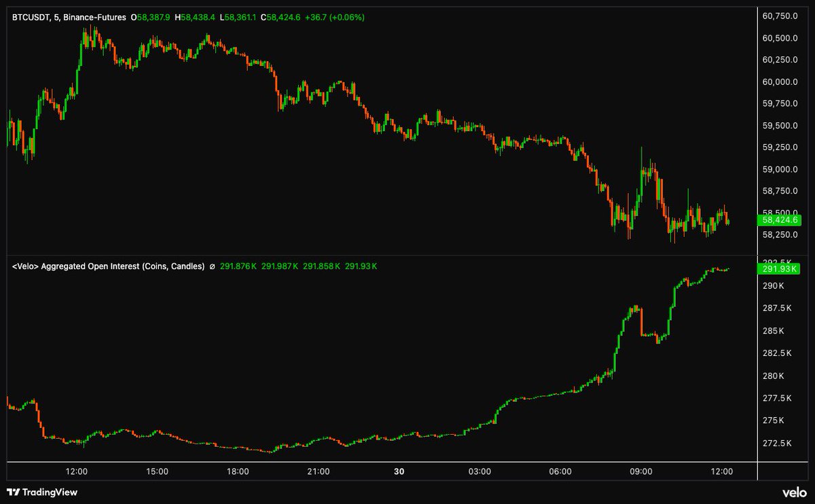Click the change value +36.7 (+0.06%)
Image resolution: width=815 pixels, height=504 pixels.
335,17
